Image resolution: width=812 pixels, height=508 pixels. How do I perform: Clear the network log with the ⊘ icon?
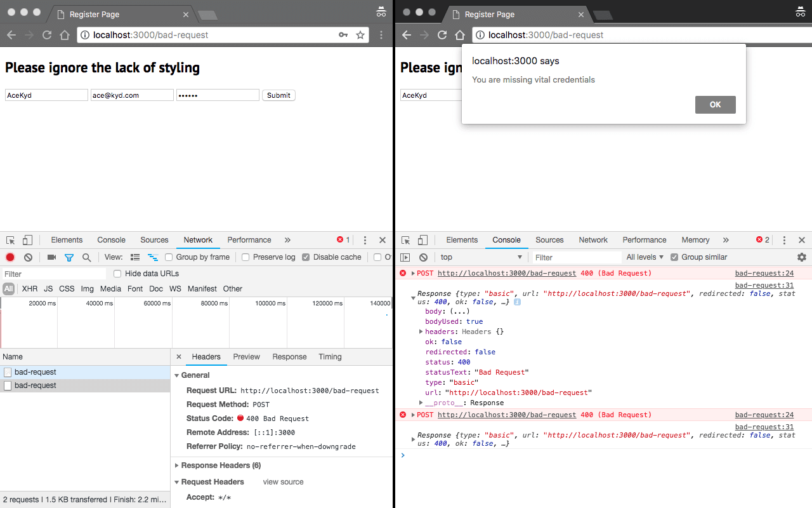click(x=27, y=257)
